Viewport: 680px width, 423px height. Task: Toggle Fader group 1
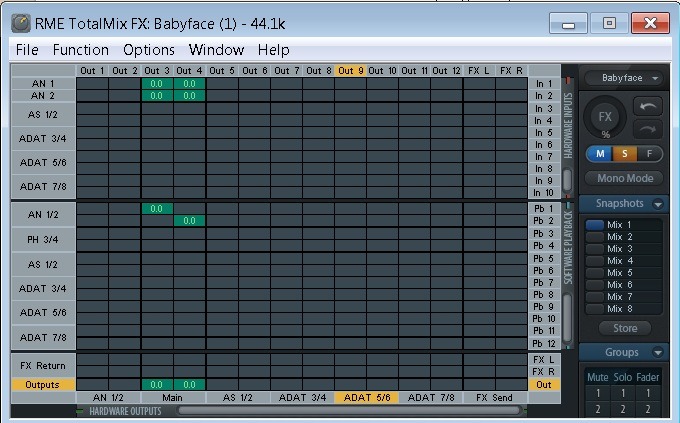pos(648,393)
